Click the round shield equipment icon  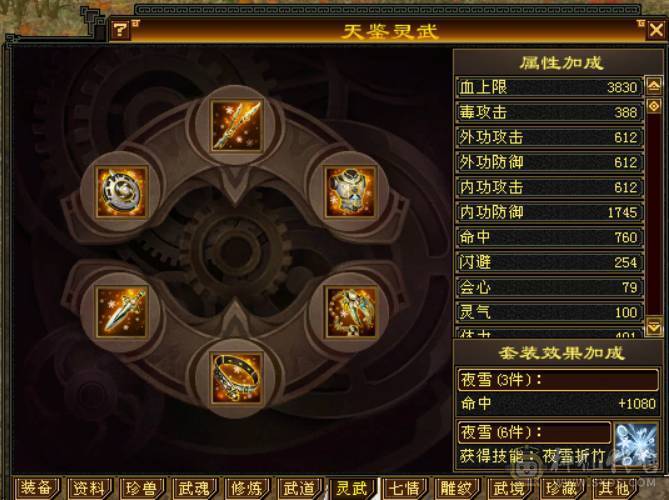pyautogui.click(x=122, y=192)
